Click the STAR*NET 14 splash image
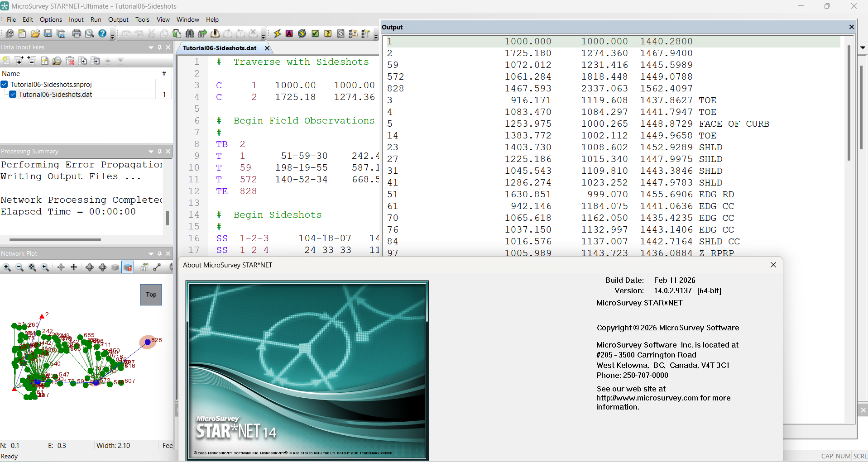The height and width of the screenshot is (462, 868). coord(307,371)
